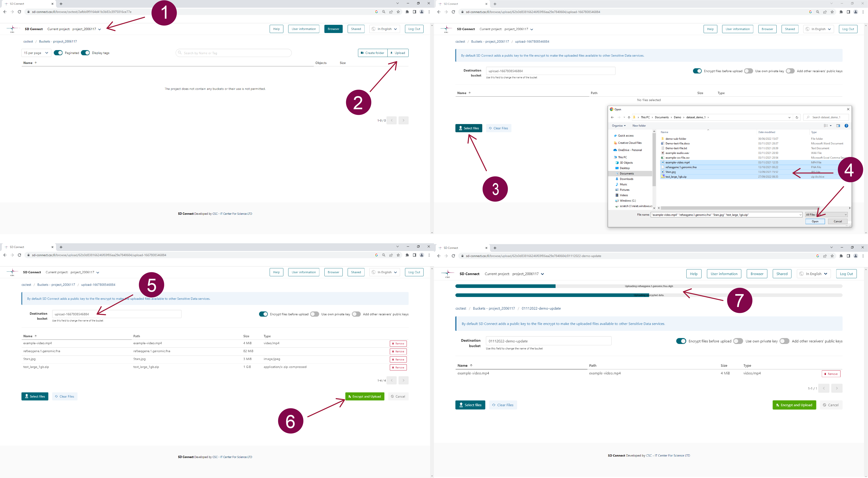The width and height of the screenshot is (868, 478).
Task: Reload page in top-left browser window
Action: (x=20, y=12)
